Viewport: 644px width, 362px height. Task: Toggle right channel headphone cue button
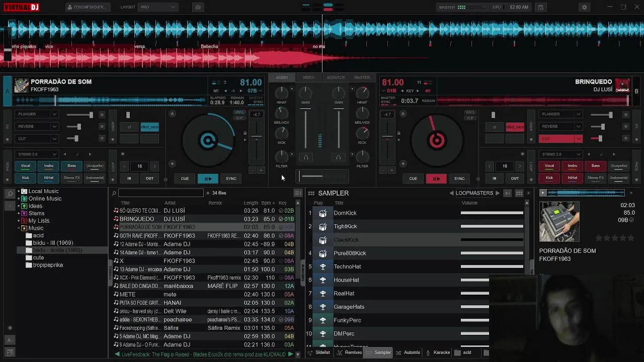[338, 157]
